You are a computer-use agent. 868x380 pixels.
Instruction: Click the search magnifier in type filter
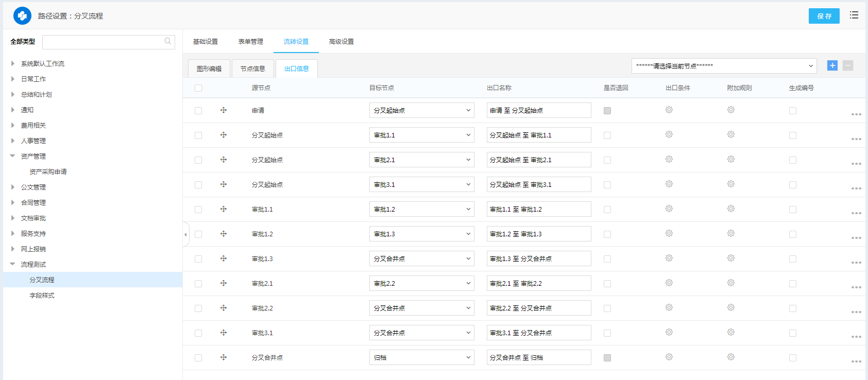tap(168, 41)
